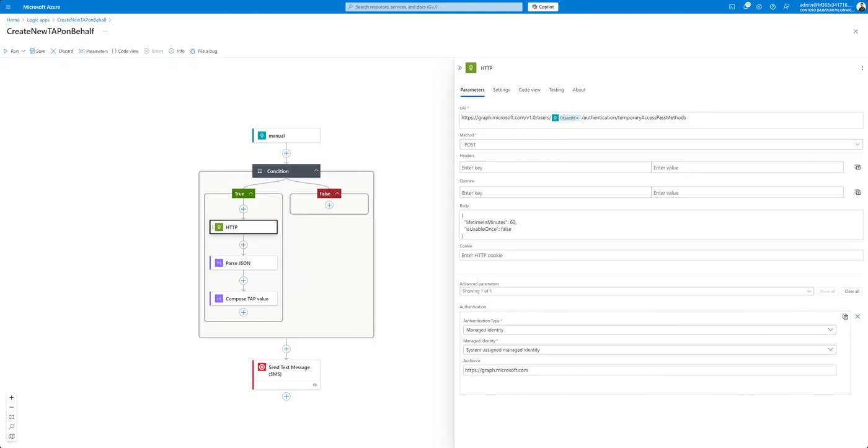The height and width of the screenshot is (448, 868).
Task: Click the connection link icon on SMS card
Action: [x=315, y=385]
